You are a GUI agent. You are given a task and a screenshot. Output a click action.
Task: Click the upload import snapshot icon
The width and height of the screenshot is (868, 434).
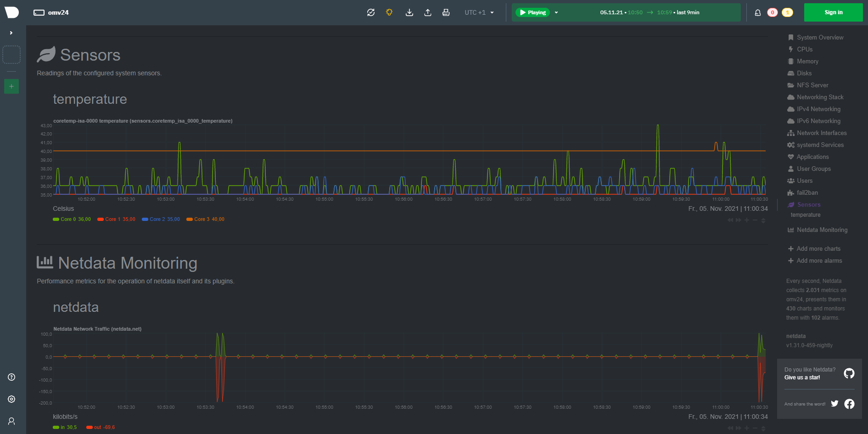tap(428, 12)
